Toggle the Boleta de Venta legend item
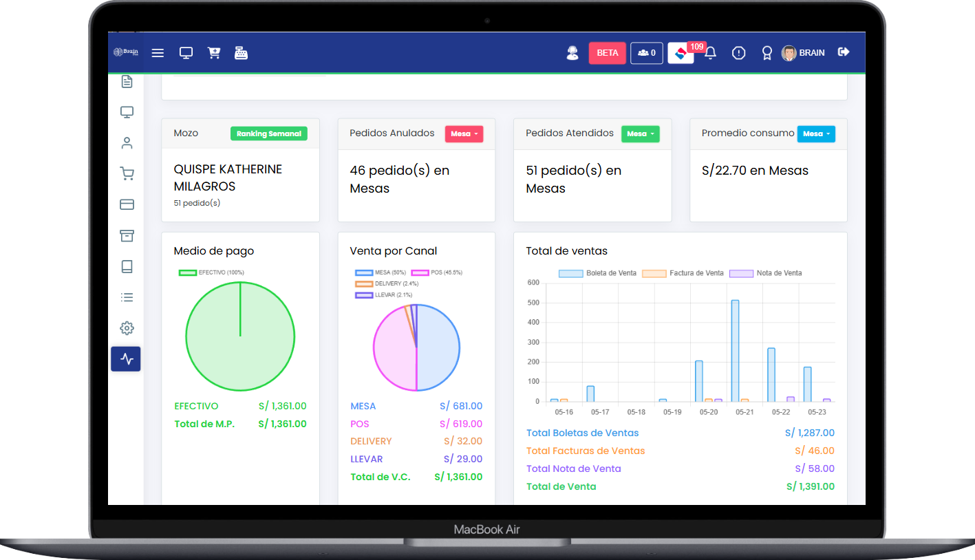 click(597, 273)
